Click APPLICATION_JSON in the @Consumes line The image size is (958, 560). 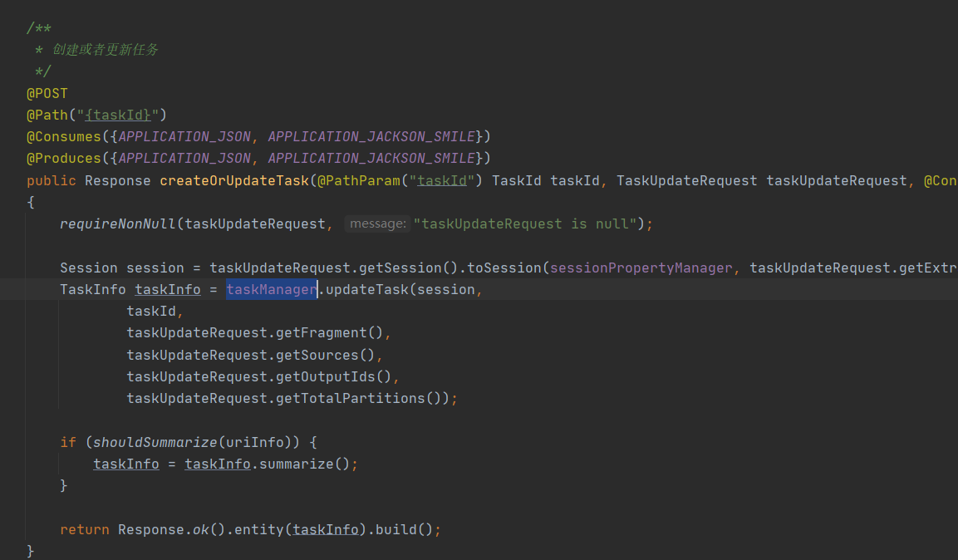coord(184,136)
